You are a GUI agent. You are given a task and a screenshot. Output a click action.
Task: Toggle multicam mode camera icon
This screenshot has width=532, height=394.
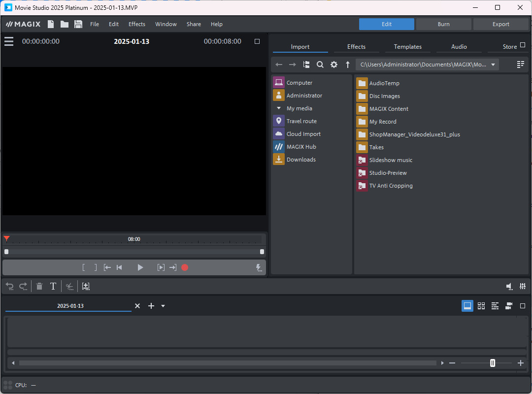(x=508, y=306)
